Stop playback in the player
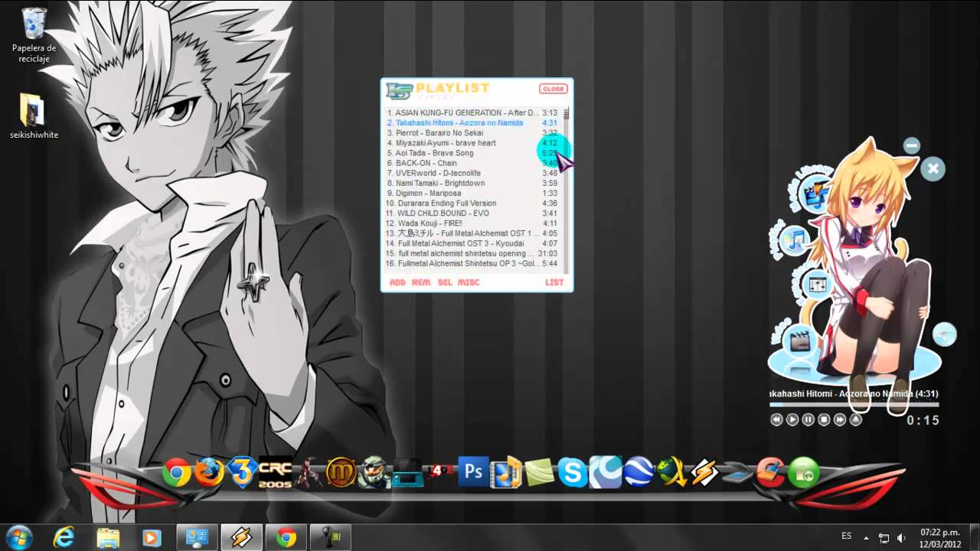 click(x=825, y=419)
